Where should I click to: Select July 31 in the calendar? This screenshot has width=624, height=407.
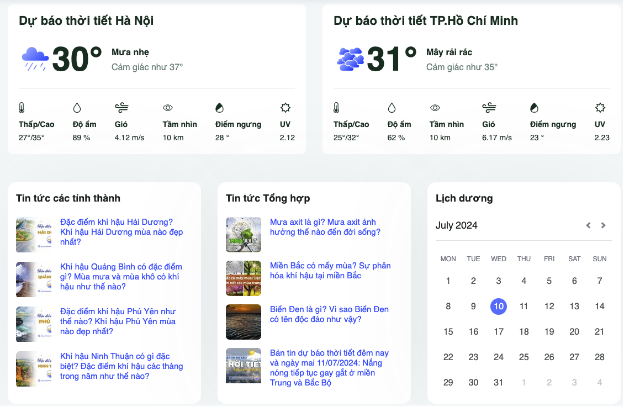click(498, 382)
